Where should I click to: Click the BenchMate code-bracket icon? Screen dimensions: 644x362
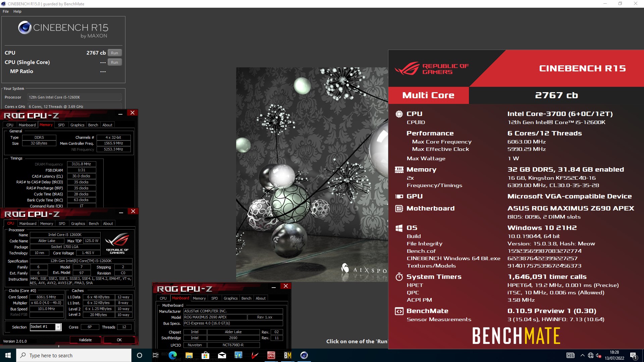coord(399,311)
